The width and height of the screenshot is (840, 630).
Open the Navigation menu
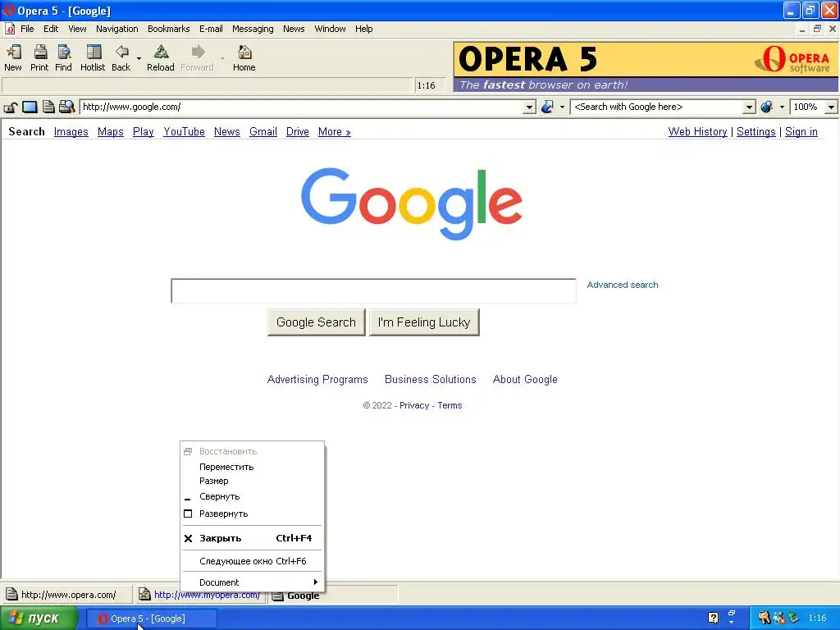tap(116, 29)
